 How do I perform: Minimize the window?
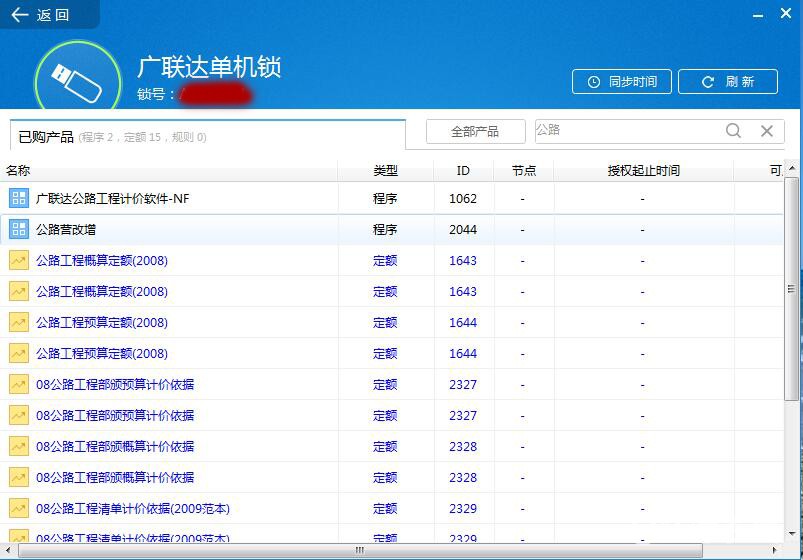(758, 15)
